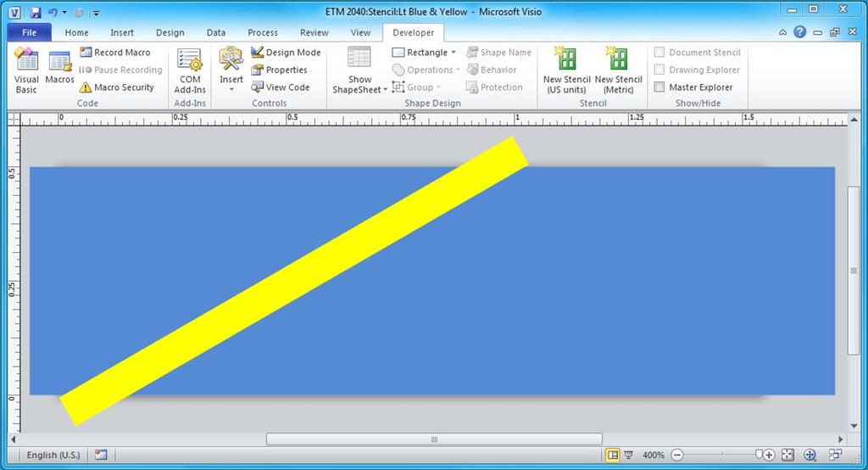Switch to the Process tab
This screenshot has width=868, height=470.
pyautogui.click(x=263, y=33)
